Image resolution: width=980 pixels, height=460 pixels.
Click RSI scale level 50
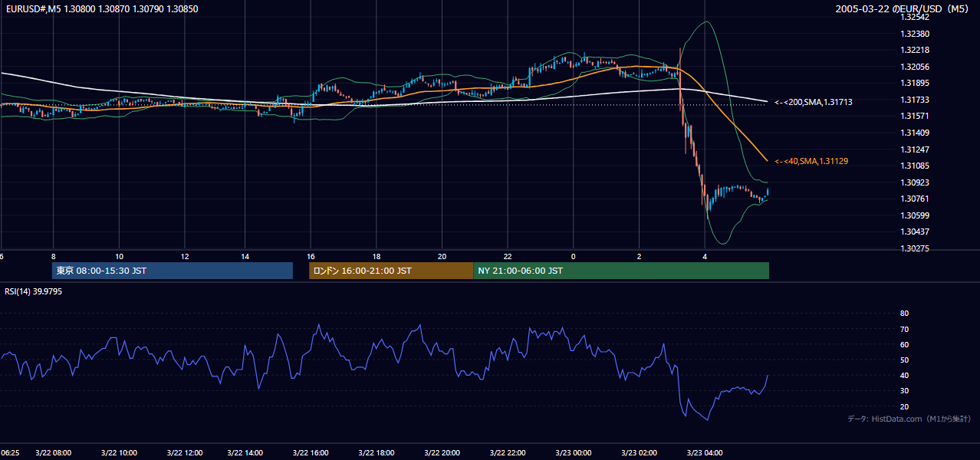coord(904,360)
